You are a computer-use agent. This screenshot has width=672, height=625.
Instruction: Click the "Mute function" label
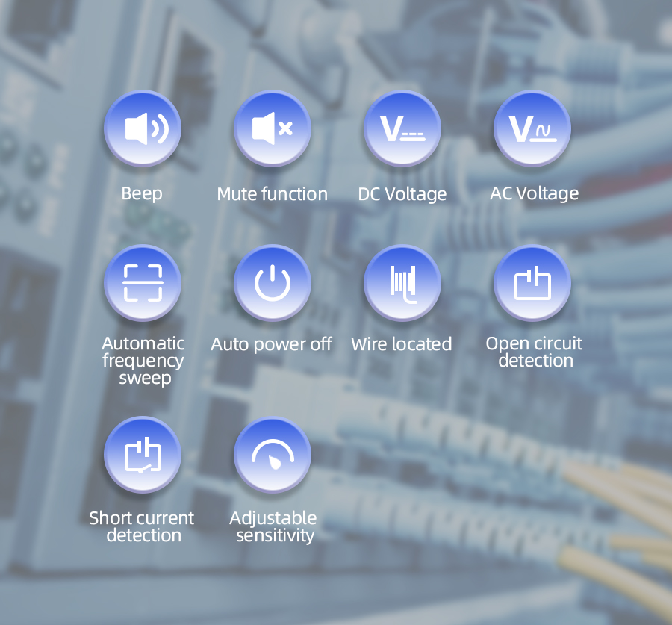(272, 194)
